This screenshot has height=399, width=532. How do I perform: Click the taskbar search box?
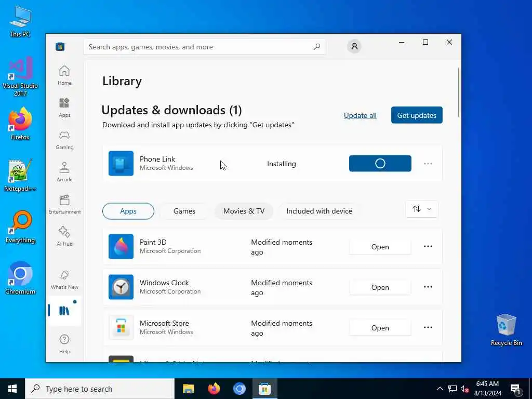(x=100, y=389)
